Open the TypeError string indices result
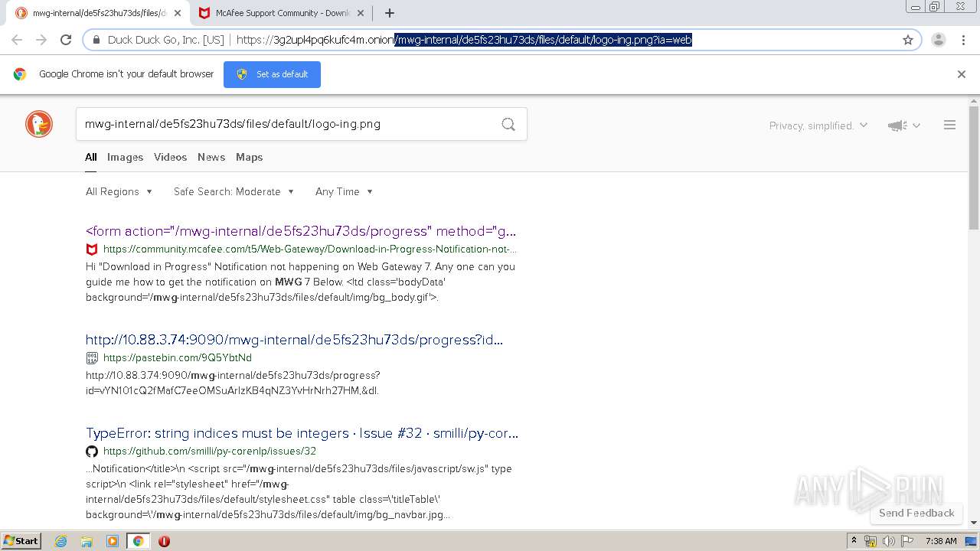This screenshot has height=551, width=980. point(302,433)
